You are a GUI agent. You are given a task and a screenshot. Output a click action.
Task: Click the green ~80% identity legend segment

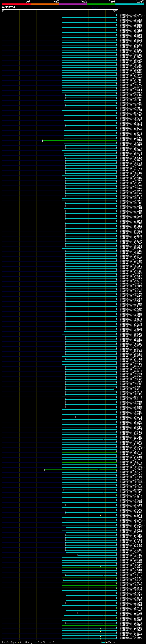coord(101,4)
